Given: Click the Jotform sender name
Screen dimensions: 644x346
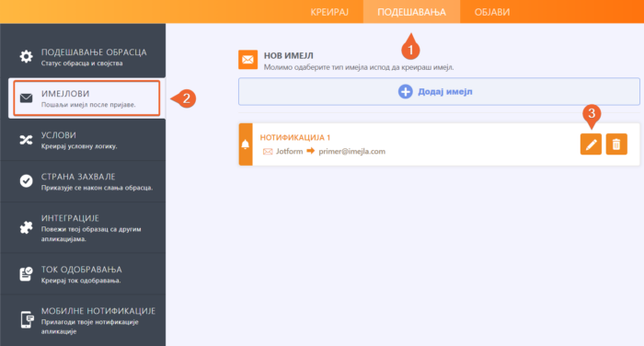Looking at the screenshot, I should pos(289,151).
